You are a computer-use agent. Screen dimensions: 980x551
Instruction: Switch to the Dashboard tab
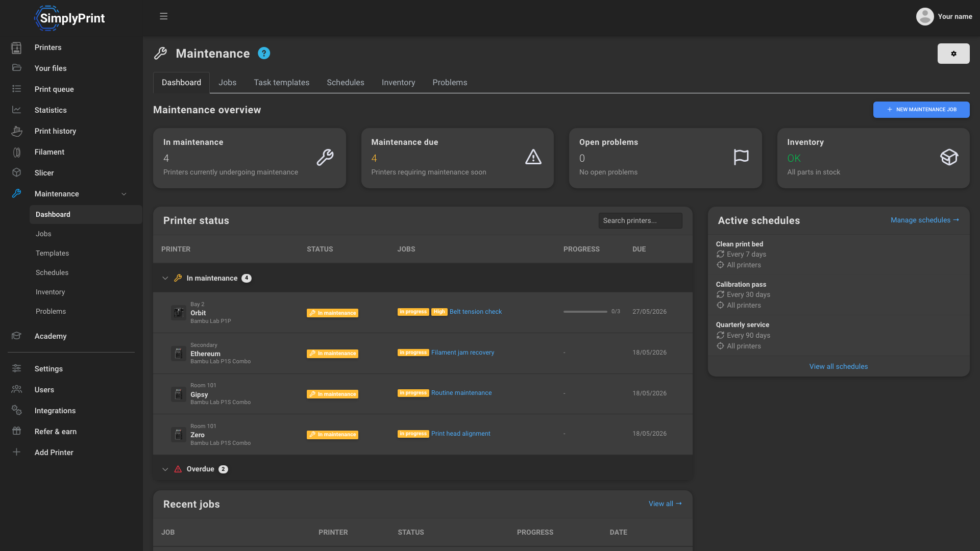(181, 83)
